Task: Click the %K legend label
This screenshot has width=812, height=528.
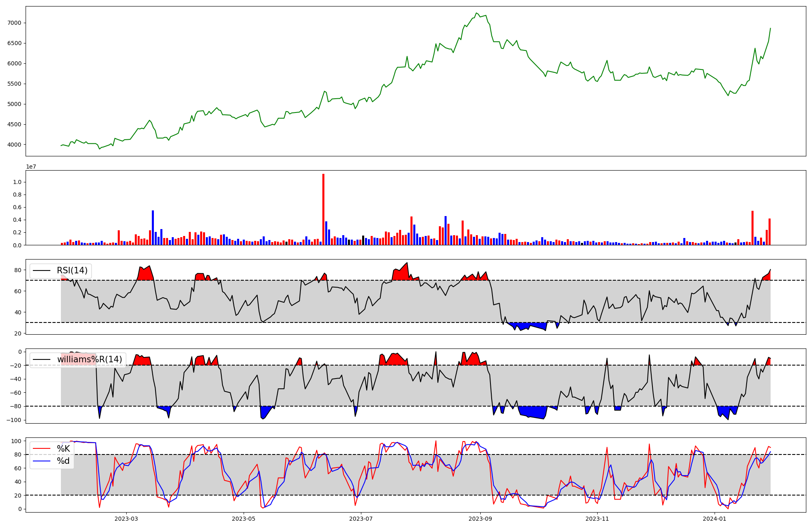Action: 63,449
